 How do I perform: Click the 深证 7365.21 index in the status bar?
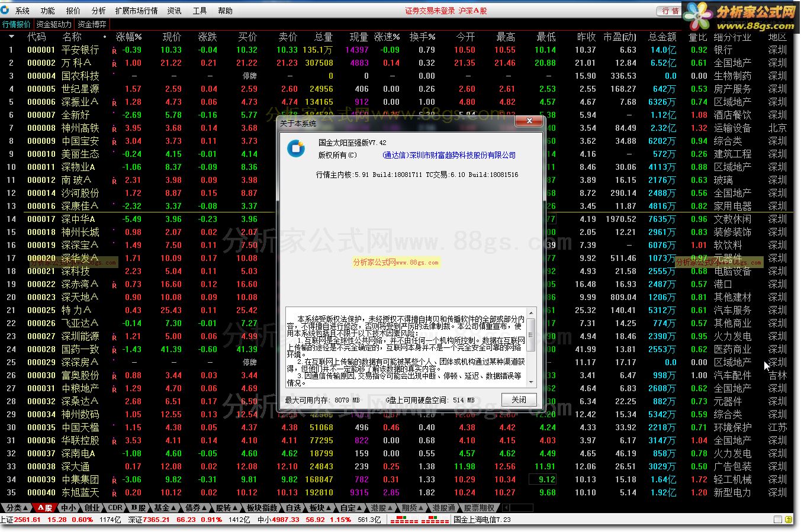point(149,520)
